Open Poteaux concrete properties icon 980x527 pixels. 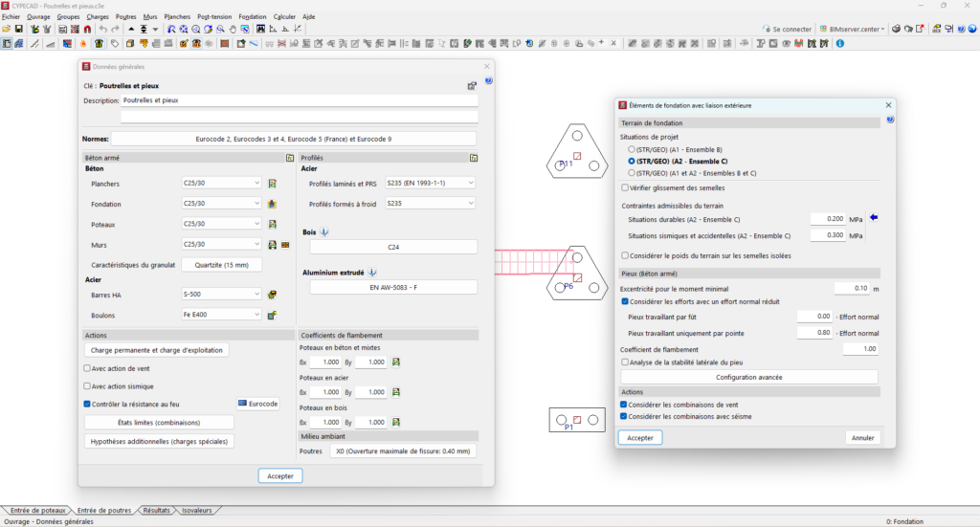(x=273, y=224)
